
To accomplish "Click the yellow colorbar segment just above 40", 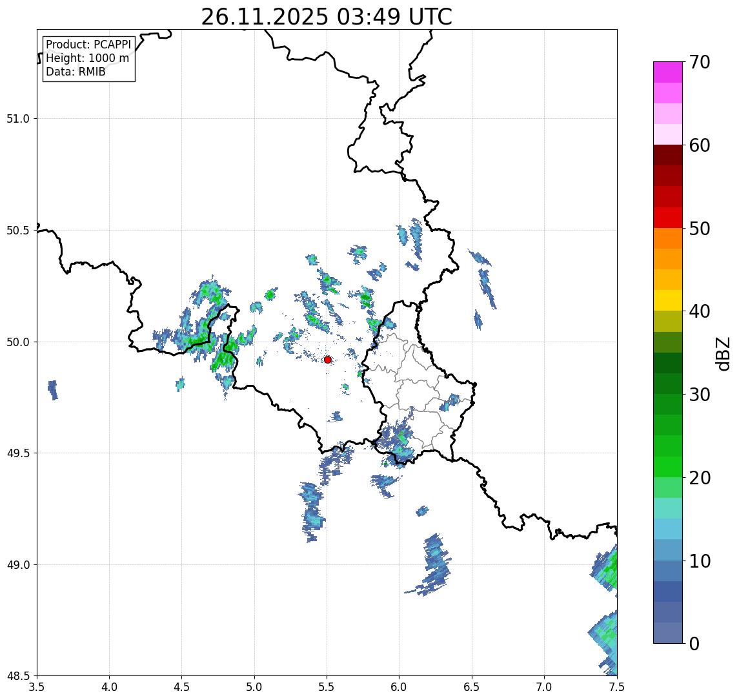I will (668, 300).
